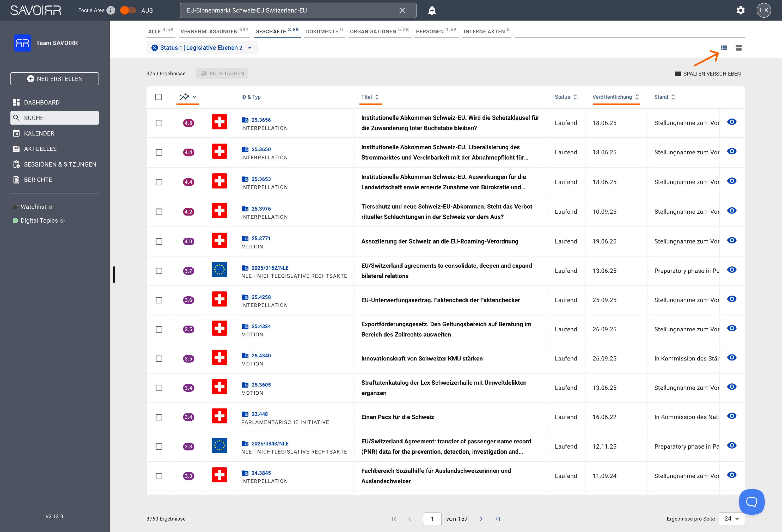
Task: Expand the Status and Legislative Ebenen filter
Action: (250, 48)
